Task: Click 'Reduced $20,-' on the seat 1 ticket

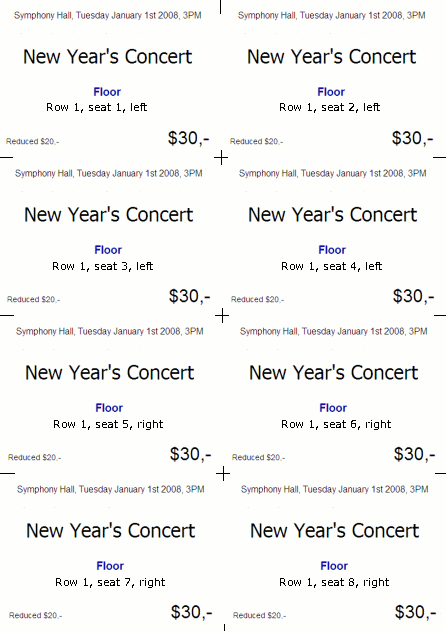Action: (x=33, y=142)
